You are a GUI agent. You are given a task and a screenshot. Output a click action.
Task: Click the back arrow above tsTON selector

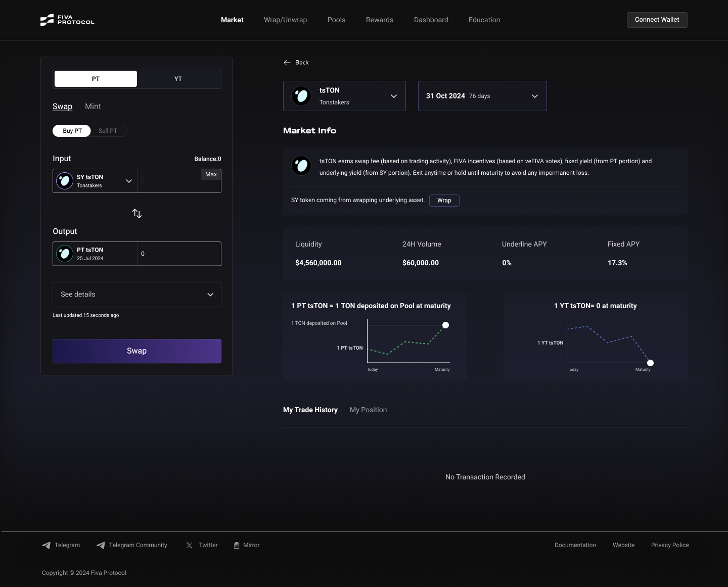tap(287, 62)
